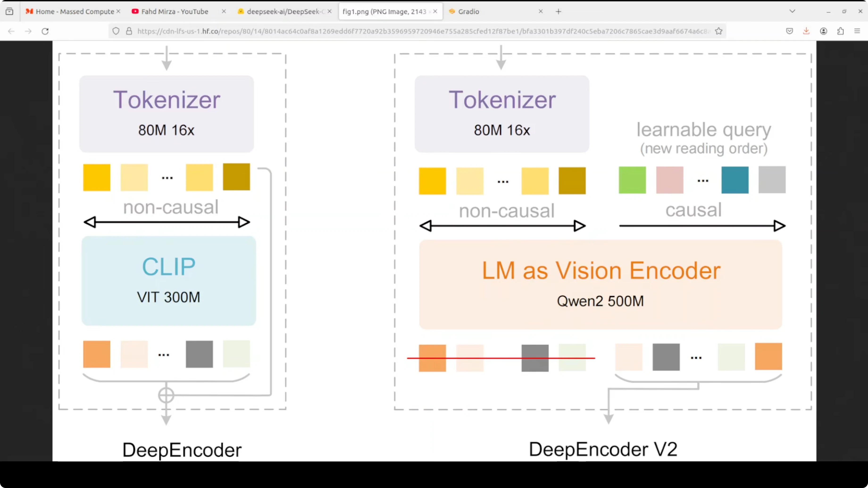Expand the list all tabs dropdown
Image resolution: width=868 pixels, height=488 pixels.
tap(793, 12)
